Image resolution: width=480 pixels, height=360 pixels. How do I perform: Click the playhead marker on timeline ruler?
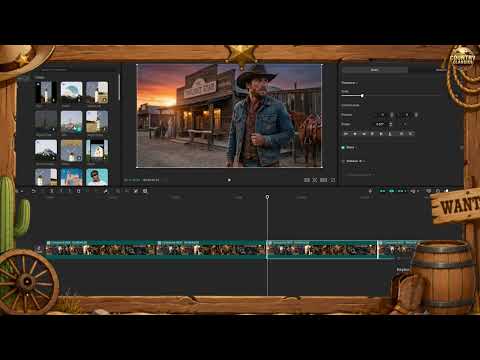[267, 197]
